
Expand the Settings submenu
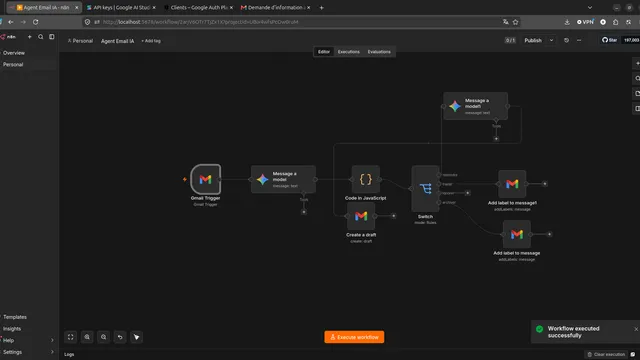(52, 352)
